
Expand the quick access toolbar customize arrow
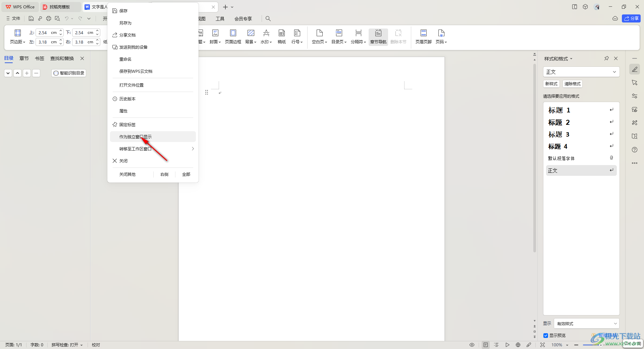pyautogui.click(x=89, y=18)
